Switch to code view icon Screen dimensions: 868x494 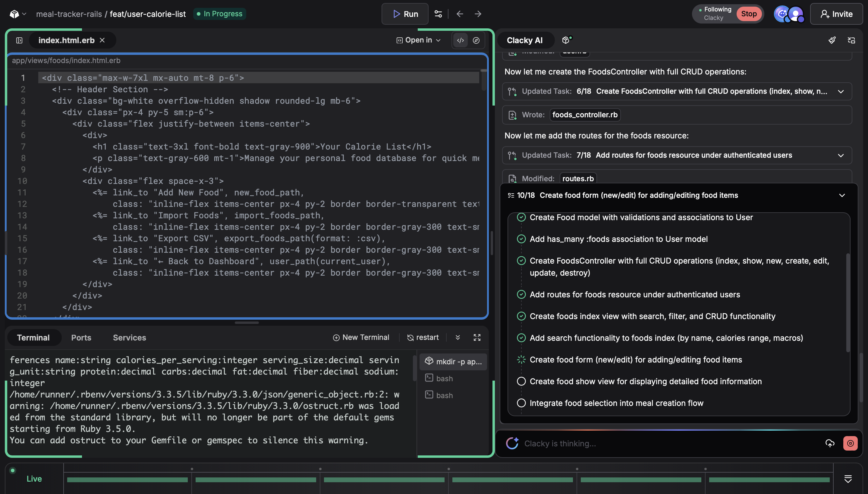click(x=460, y=40)
